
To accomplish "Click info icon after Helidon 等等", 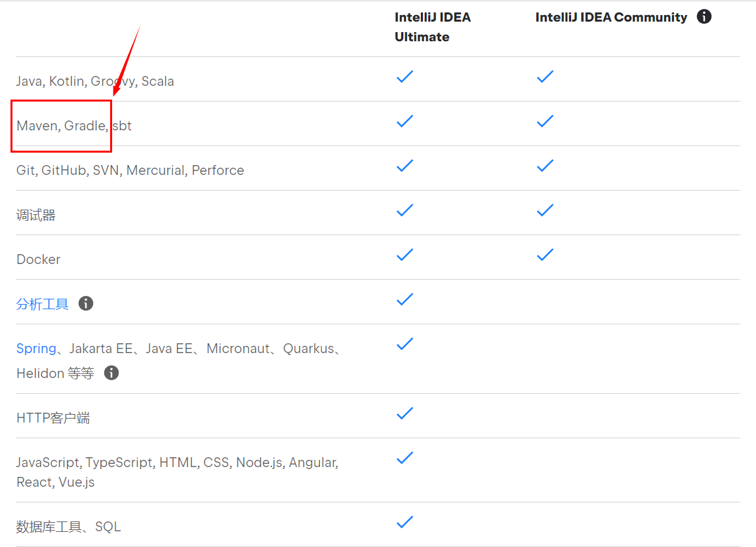I will coord(111,373).
